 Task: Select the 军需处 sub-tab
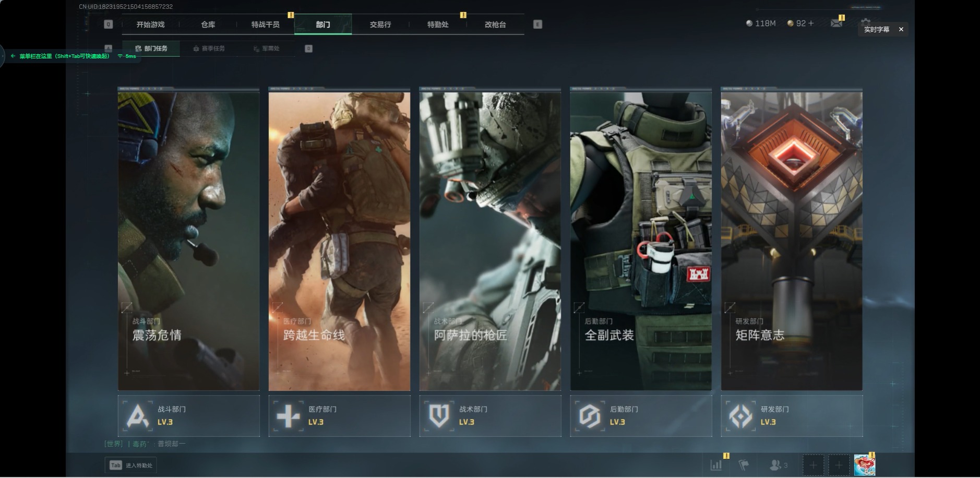[x=266, y=49]
